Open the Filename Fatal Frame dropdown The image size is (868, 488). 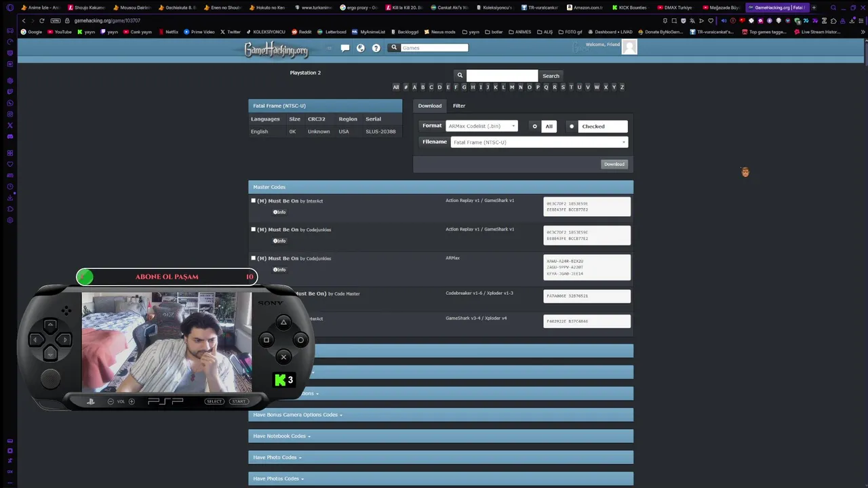(x=539, y=142)
